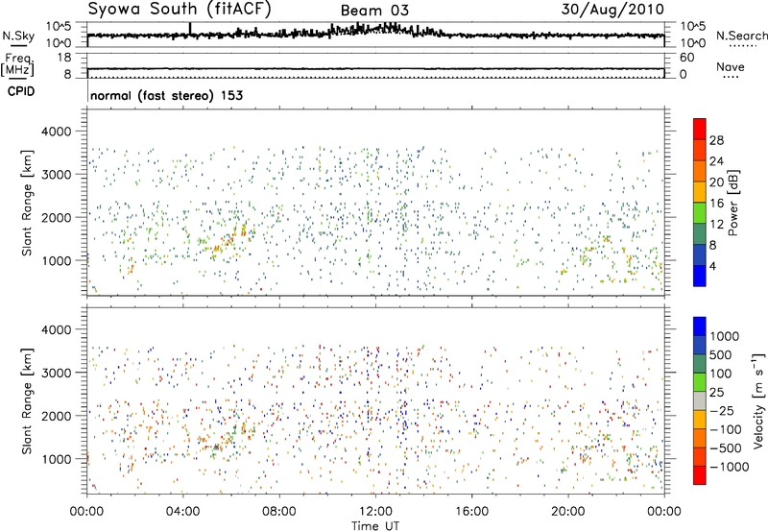
Task: Click the "-1000" label on Velocity color bar
Action: point(730,467)
